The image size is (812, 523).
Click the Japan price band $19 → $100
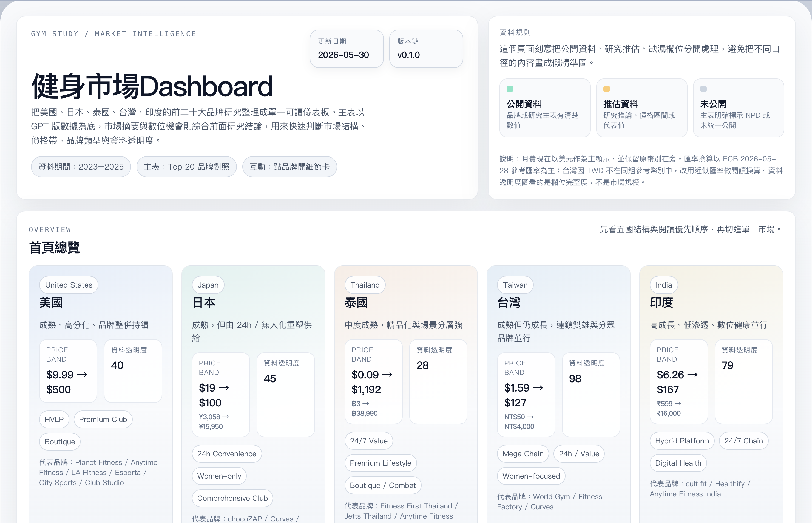(x=214, y=395)
